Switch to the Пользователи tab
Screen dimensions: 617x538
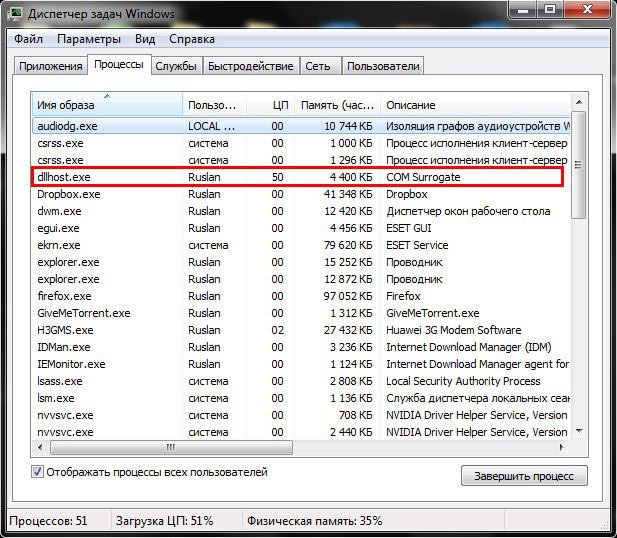click(x=383, y=66)
